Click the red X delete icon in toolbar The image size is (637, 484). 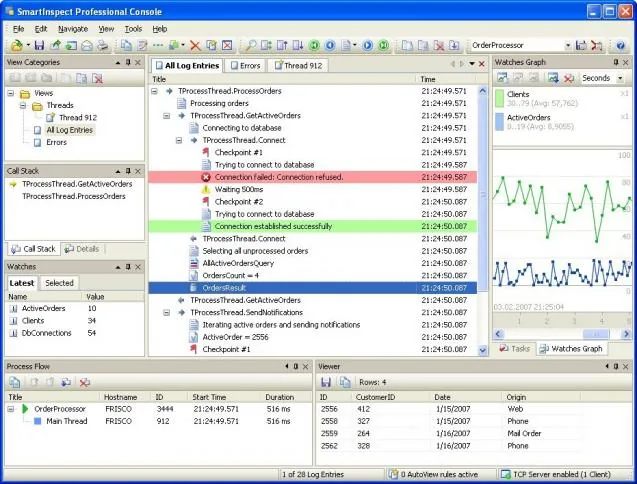[195, 45]
